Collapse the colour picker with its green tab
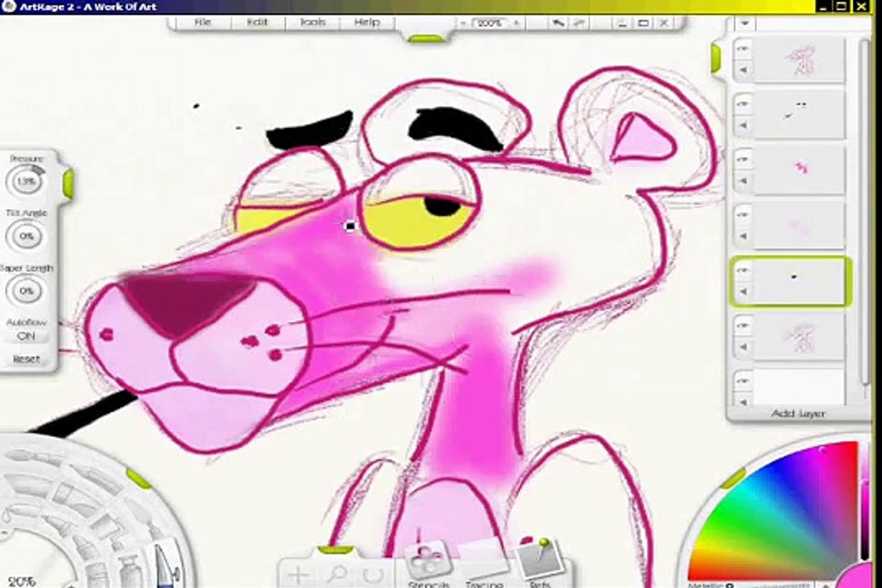Image resolution: width=882 pixels, height=588 pixels. pos(733,479)
